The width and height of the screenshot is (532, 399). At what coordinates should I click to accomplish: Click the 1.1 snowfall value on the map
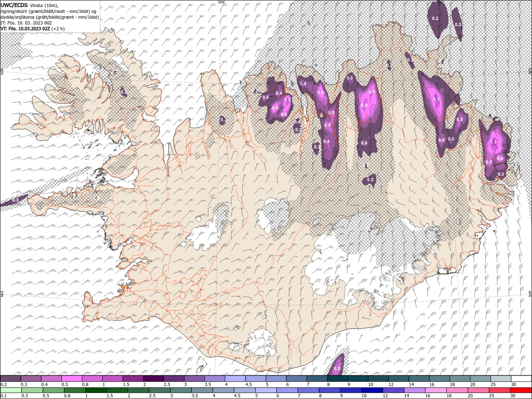click(436, 100)
